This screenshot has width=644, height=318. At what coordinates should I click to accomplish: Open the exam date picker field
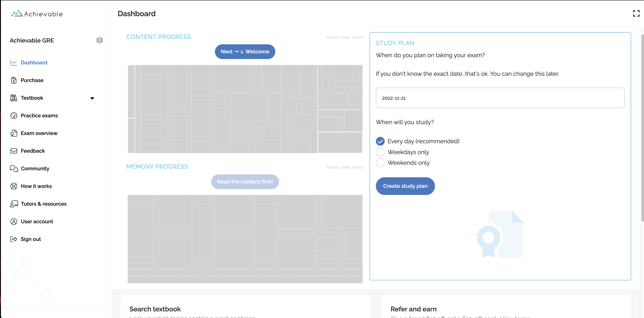click(x=500, y=98)
